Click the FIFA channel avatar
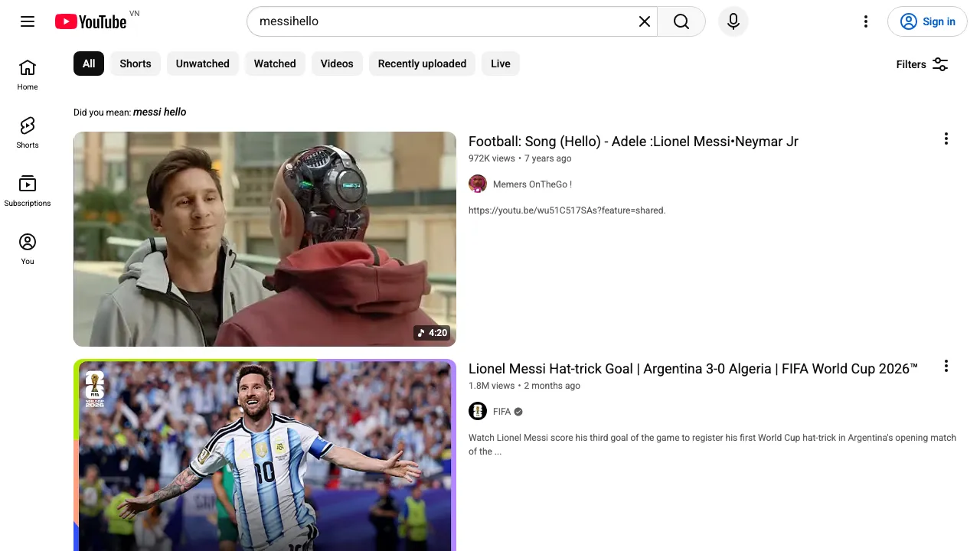Image resolution: width=980 pixels, height=551 pixels. click(478, 411)
